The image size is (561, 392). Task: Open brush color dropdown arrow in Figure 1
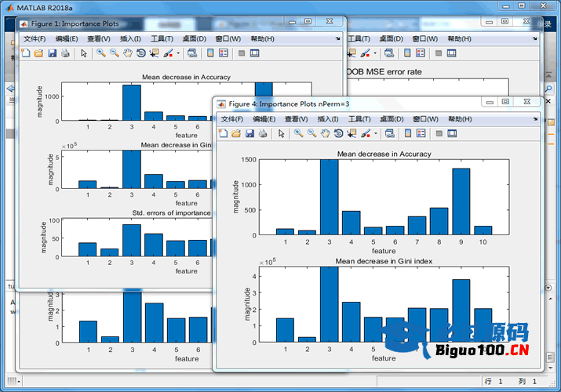point(178,53)
